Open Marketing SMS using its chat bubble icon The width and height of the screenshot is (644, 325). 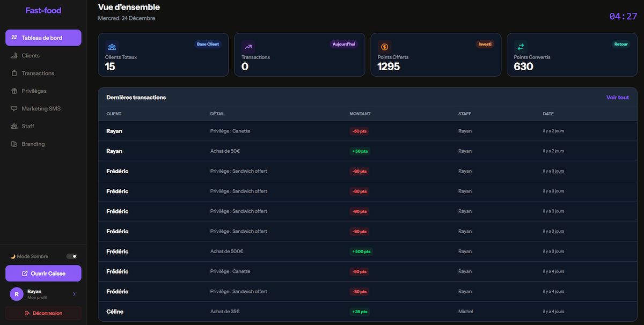click(13, 108)
